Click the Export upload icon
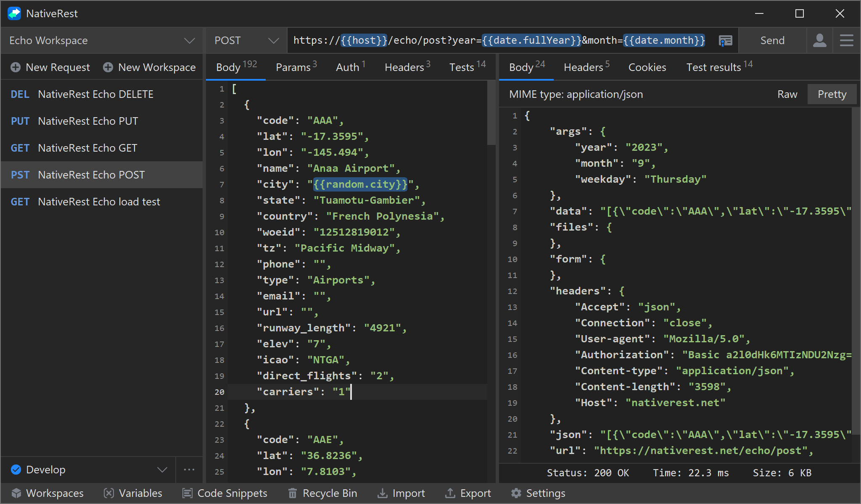 tap(450, 493)
